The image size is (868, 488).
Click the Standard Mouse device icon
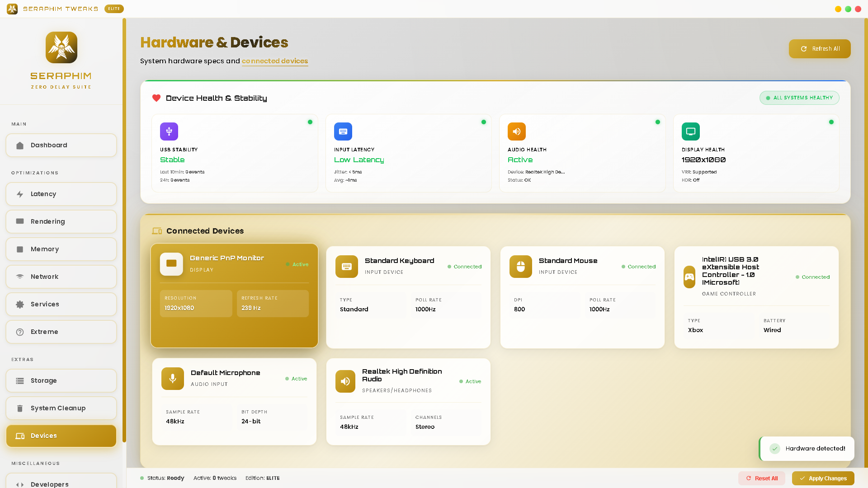click(x=521, y=267)
